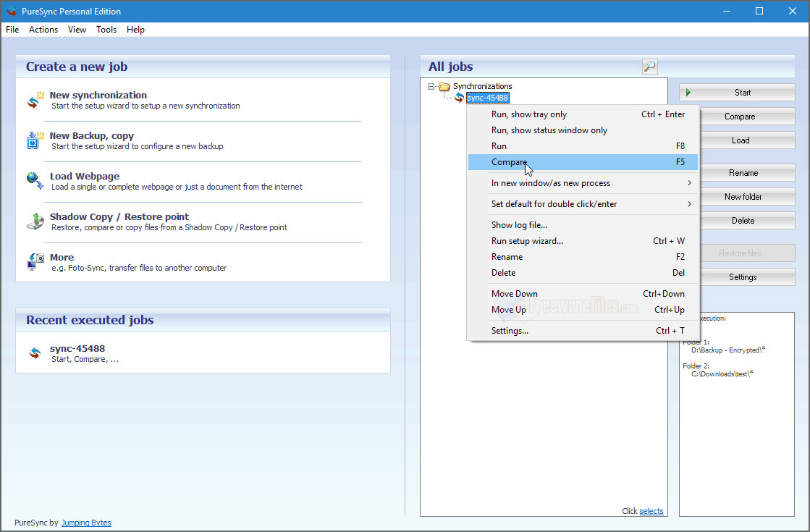Click the 'D:\Backup - Encrypted\*' path text

pos(728,350)
